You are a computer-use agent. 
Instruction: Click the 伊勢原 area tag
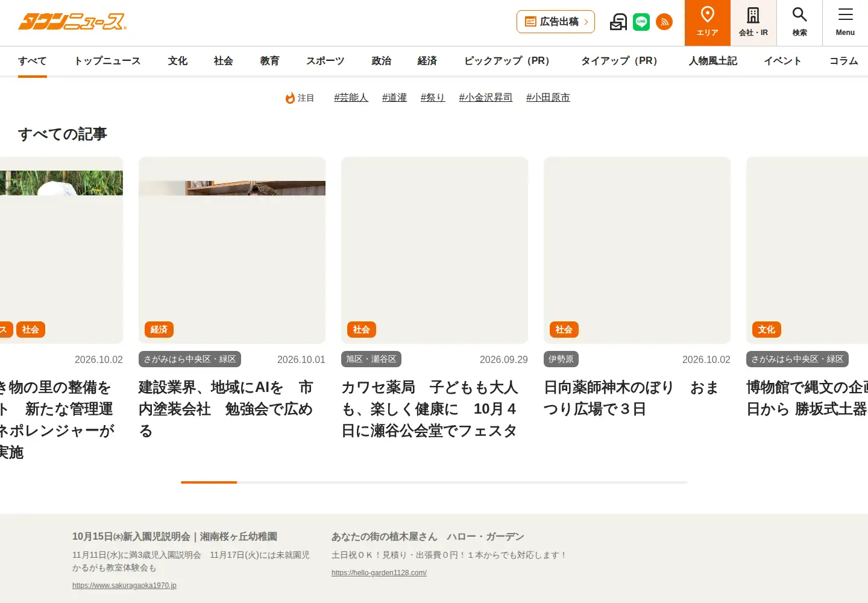point(561,359)
